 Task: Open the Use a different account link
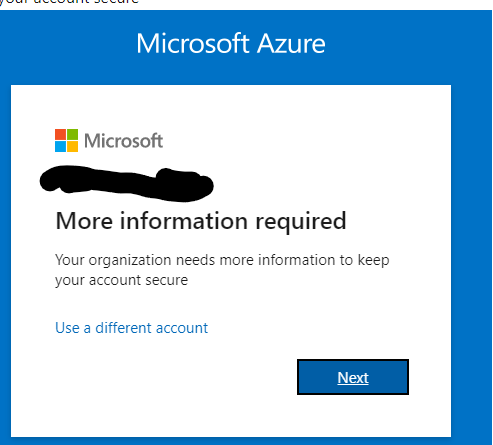[131, 328]
